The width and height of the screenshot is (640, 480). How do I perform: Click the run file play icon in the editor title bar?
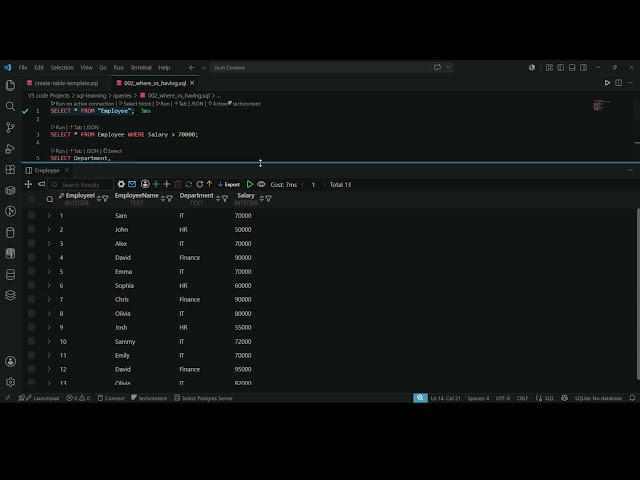click(607, 83)
